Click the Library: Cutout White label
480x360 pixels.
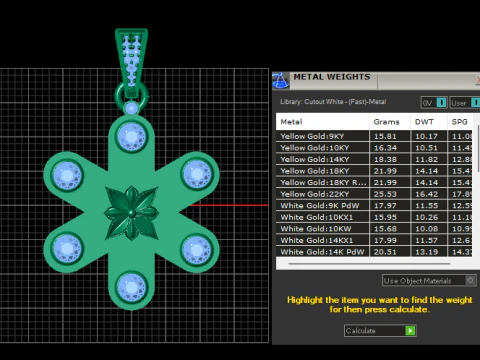tap(333, 102)
